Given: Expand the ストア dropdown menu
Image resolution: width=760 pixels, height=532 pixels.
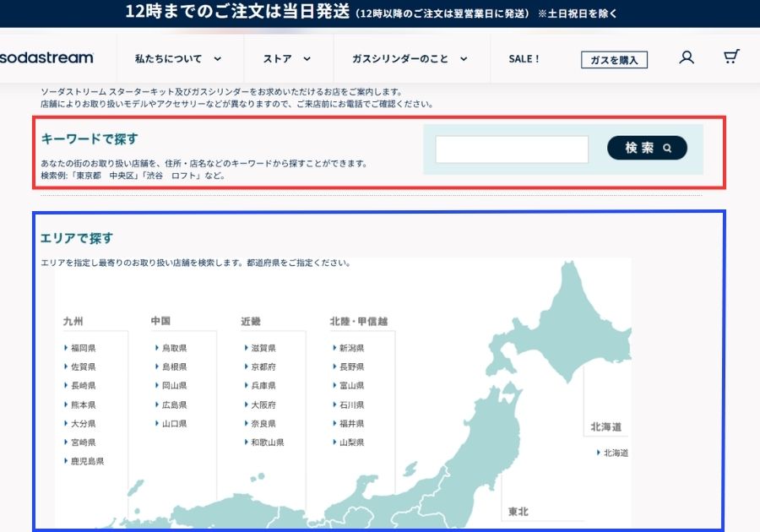Looking at the screenshot, I should pyautogui.click(x=287, y=59).
